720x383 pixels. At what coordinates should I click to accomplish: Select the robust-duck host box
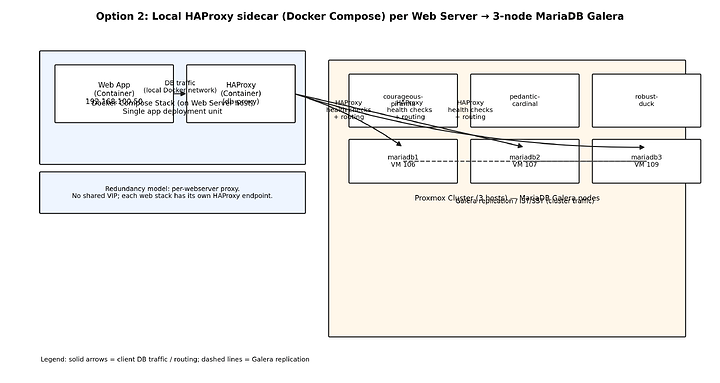click(x=646, y=101)
